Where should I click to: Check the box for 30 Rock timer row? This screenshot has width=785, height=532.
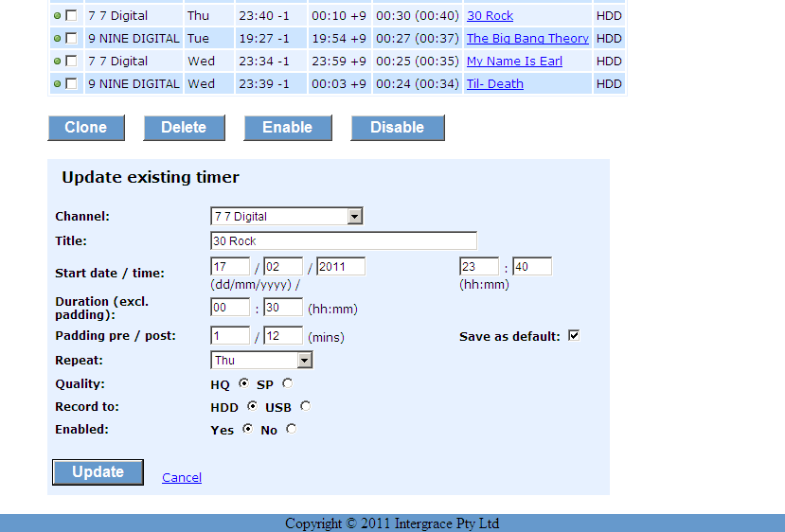[x=71, y=16]
